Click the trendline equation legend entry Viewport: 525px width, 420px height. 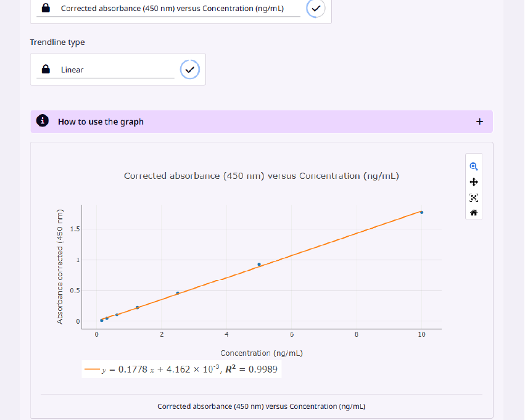[x=181, y=369]
